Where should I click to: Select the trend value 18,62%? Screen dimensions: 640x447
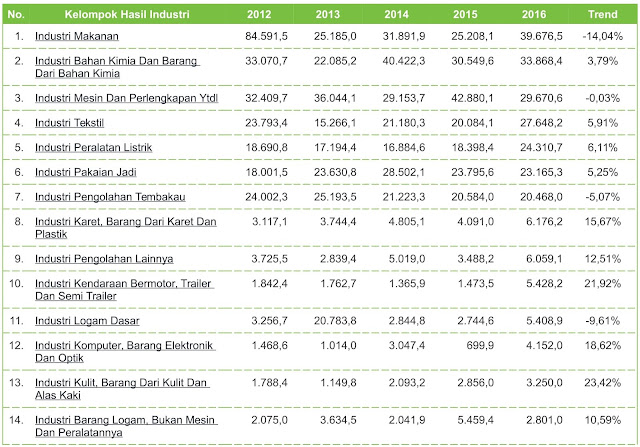point(602,345)
